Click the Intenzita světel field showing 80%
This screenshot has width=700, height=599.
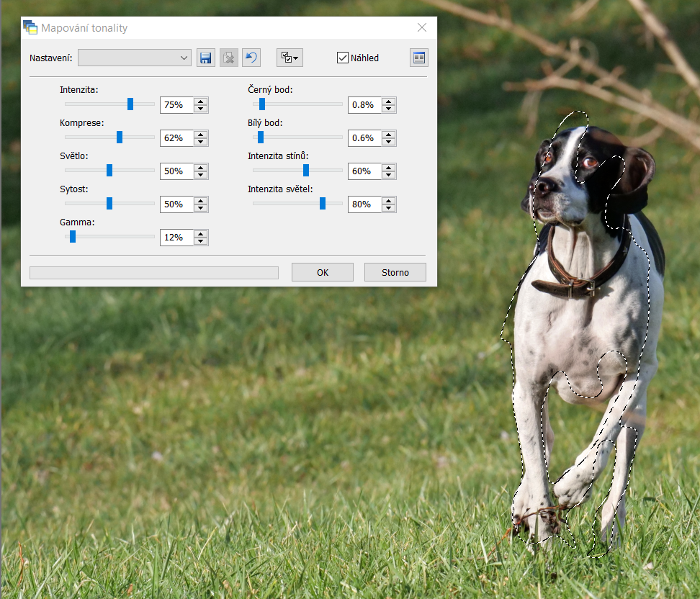point(364,204)
